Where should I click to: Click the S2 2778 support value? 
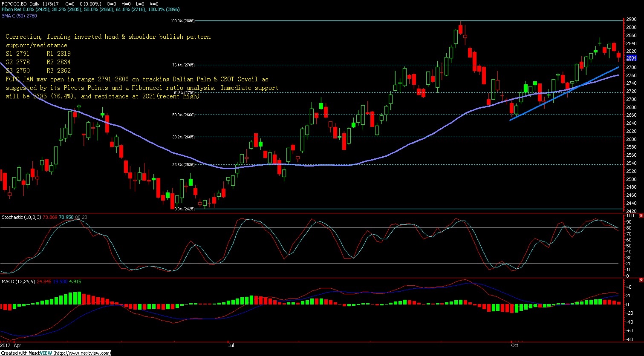(17, 62)
